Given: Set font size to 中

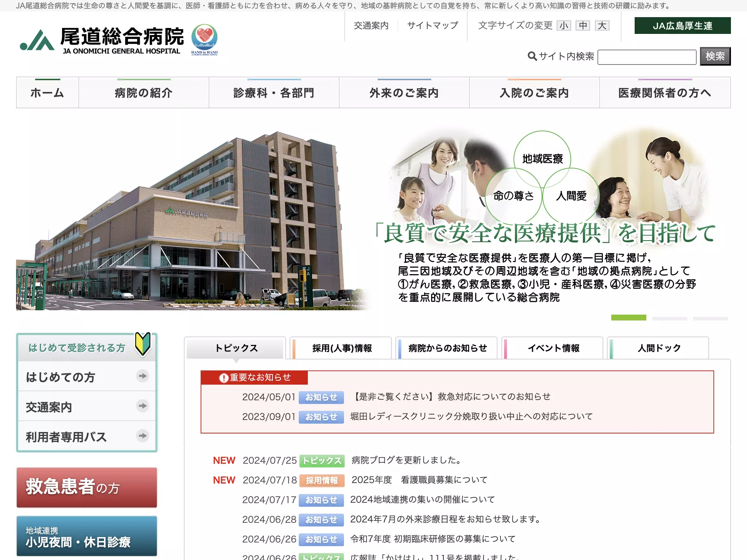Looking at the screenshot, I should (x=583, y=26).
